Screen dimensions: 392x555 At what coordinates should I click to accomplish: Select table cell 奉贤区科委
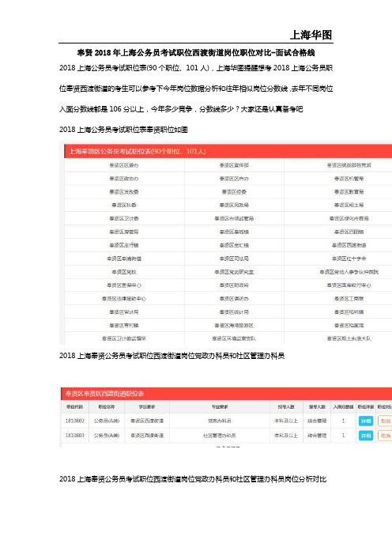coord(124,205)
